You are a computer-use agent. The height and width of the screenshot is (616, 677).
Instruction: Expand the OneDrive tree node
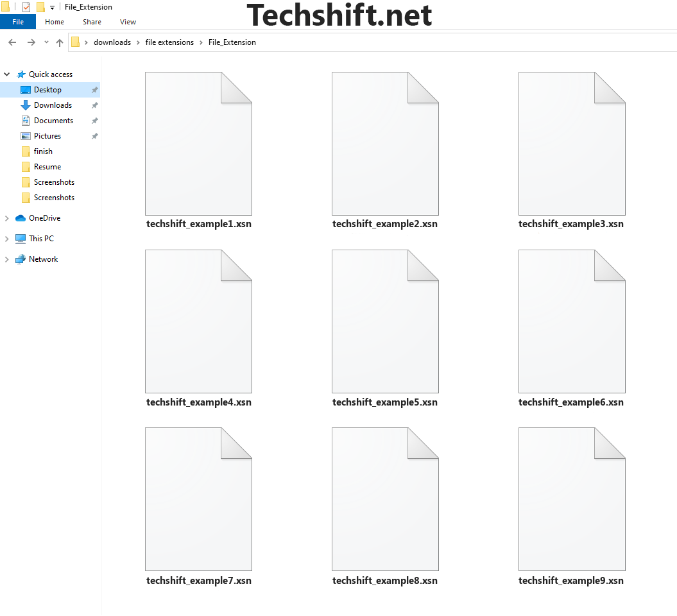coord(7,218)
